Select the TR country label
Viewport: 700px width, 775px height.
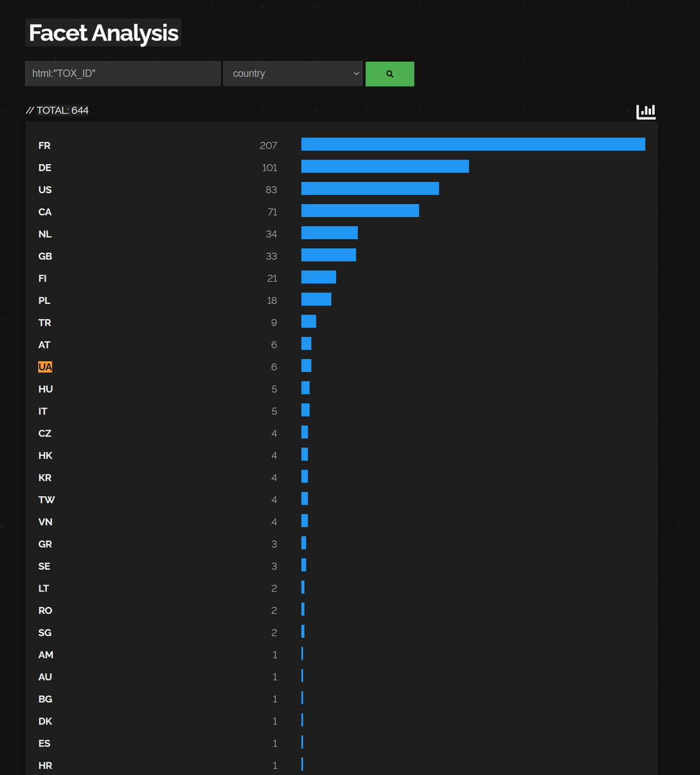click(x=45, y=322)
